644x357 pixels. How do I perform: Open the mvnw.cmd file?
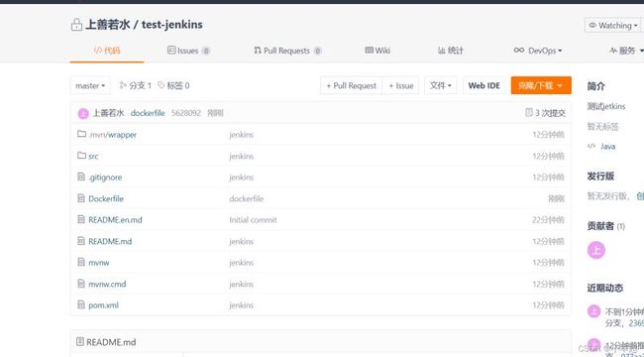click(x=107, y=284)
